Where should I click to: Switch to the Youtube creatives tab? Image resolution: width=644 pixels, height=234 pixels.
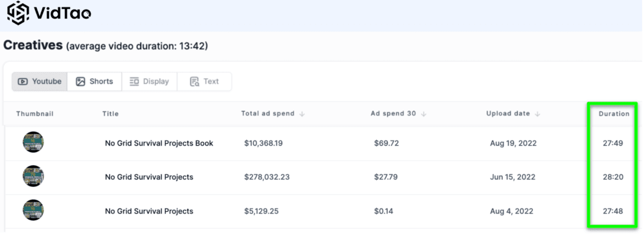40,82
